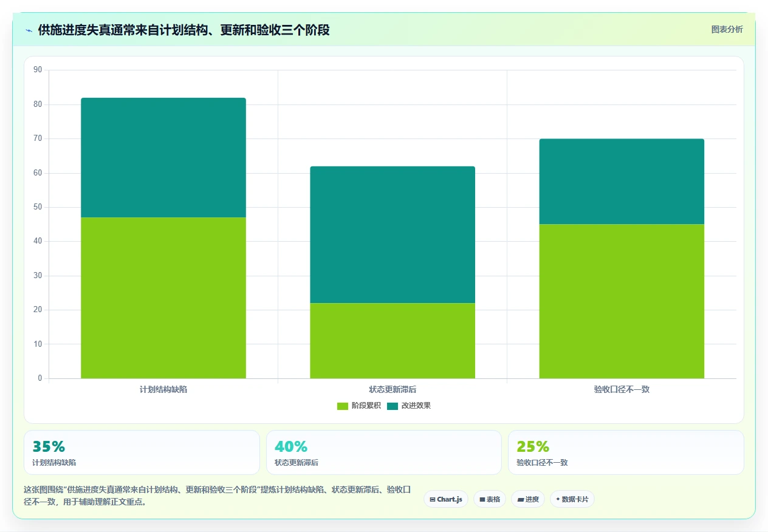Click the light green 阶段累积 legend swatch
Screen dimensions: 768x532
coord(343,406)
